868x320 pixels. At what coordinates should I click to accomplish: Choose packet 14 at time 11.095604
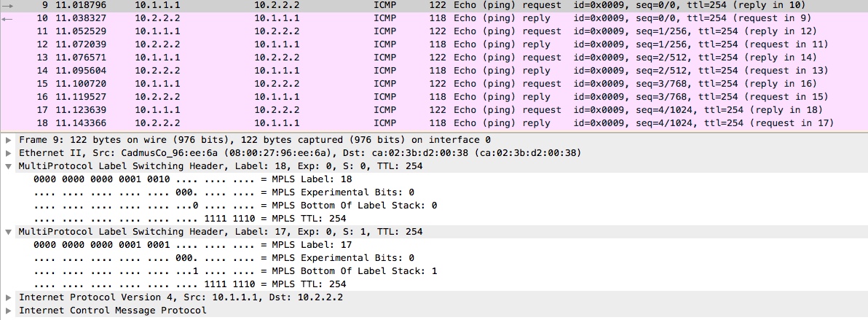[x=291, y=71]
